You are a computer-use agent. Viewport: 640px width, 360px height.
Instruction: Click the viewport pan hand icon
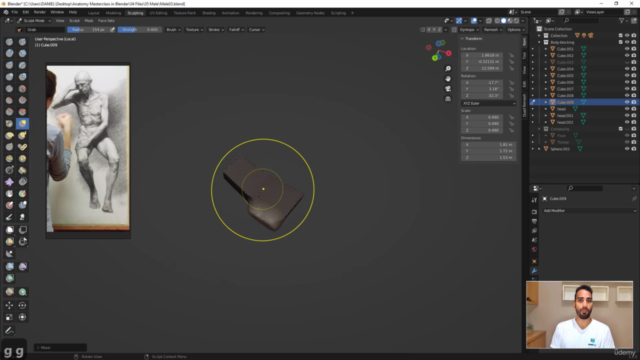(448, 79)
